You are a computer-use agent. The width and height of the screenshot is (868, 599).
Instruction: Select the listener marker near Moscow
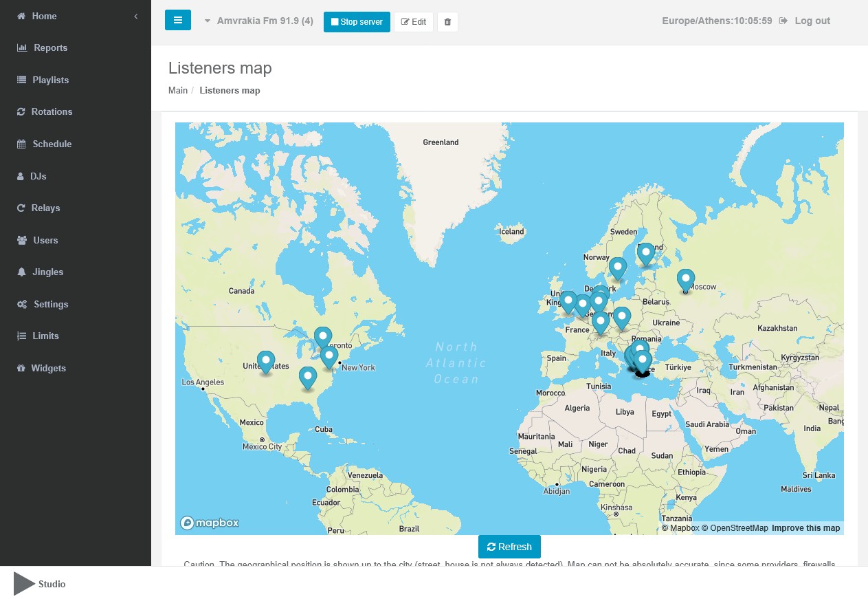685,279
